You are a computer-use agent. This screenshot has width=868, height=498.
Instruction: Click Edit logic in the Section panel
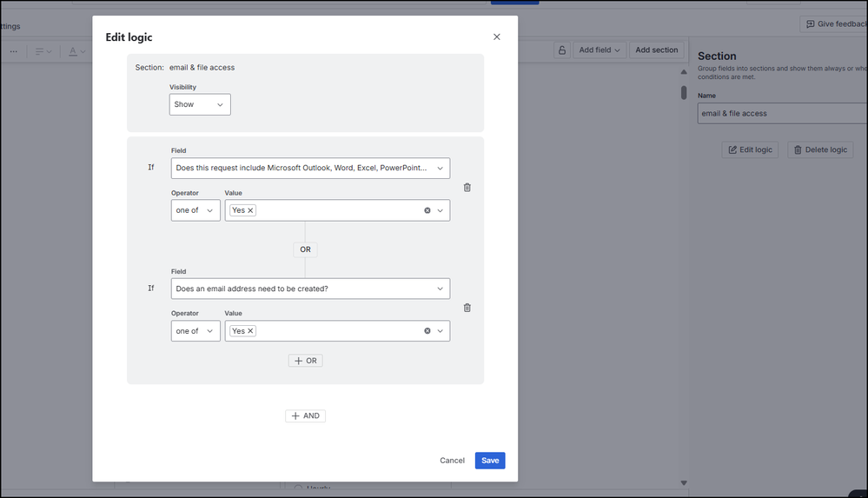[x=750, y=149]
